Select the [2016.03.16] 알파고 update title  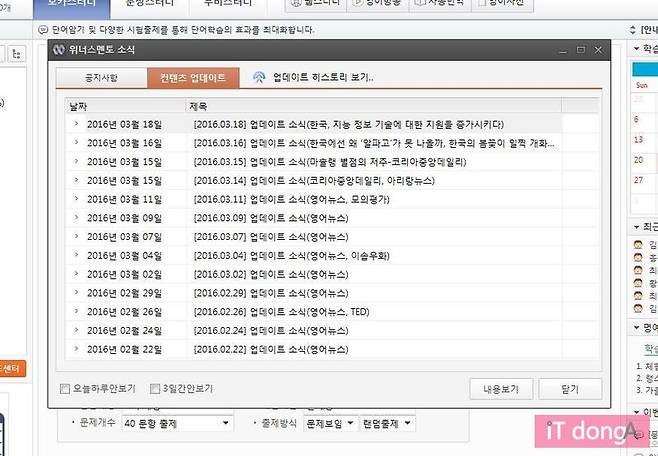[x=374, y=143]
